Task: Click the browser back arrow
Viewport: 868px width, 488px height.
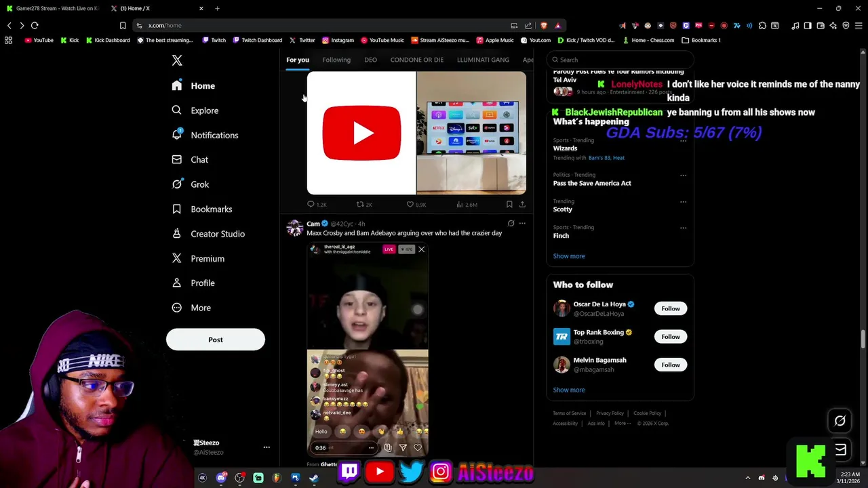Action: point(9,25)
